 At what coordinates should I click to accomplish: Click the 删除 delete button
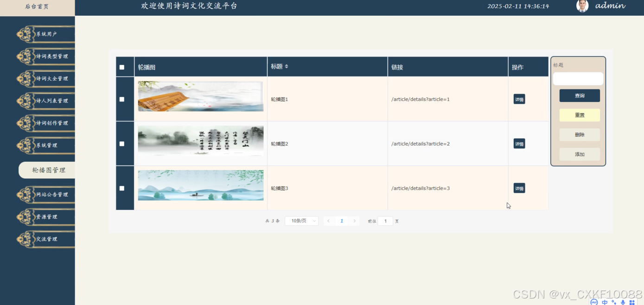click(x=580, y=134)
